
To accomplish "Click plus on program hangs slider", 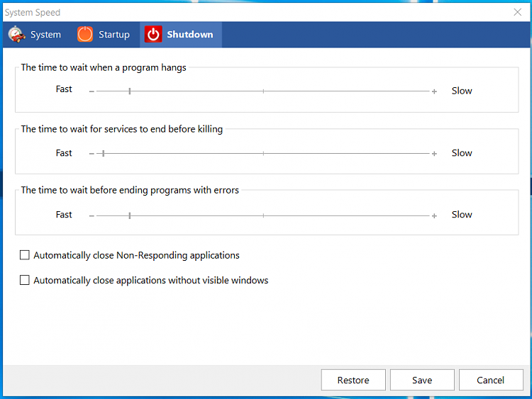I will (434, 91).
